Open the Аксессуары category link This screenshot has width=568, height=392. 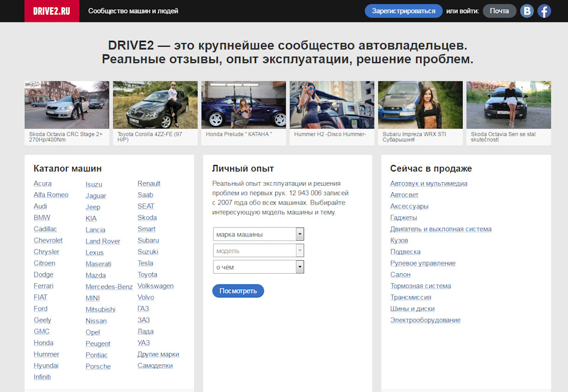coord(409,206)
